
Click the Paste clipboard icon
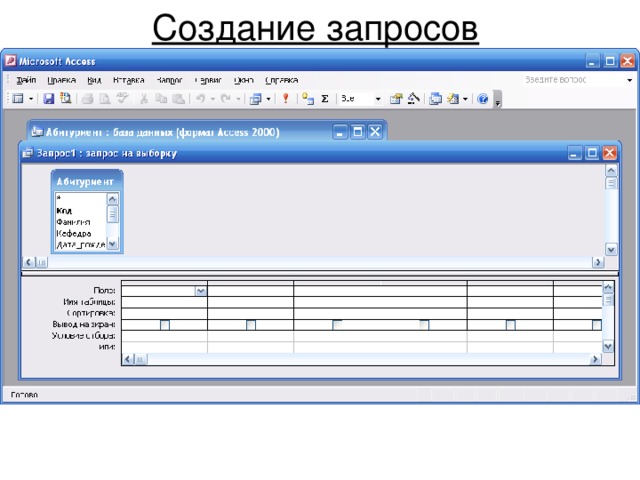(x=178, y=98)
